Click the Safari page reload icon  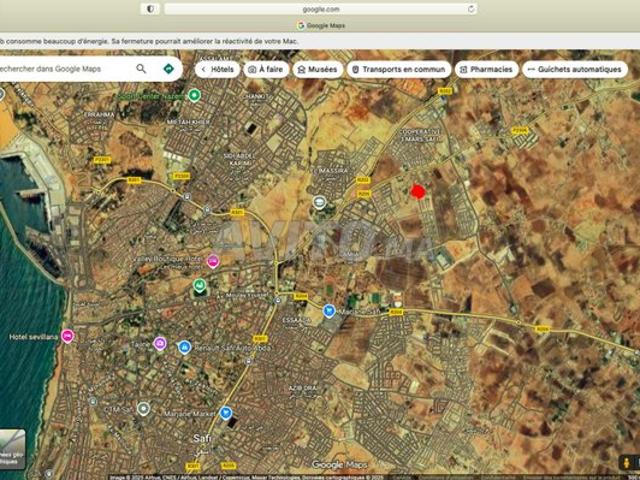(x=471, y=9)
